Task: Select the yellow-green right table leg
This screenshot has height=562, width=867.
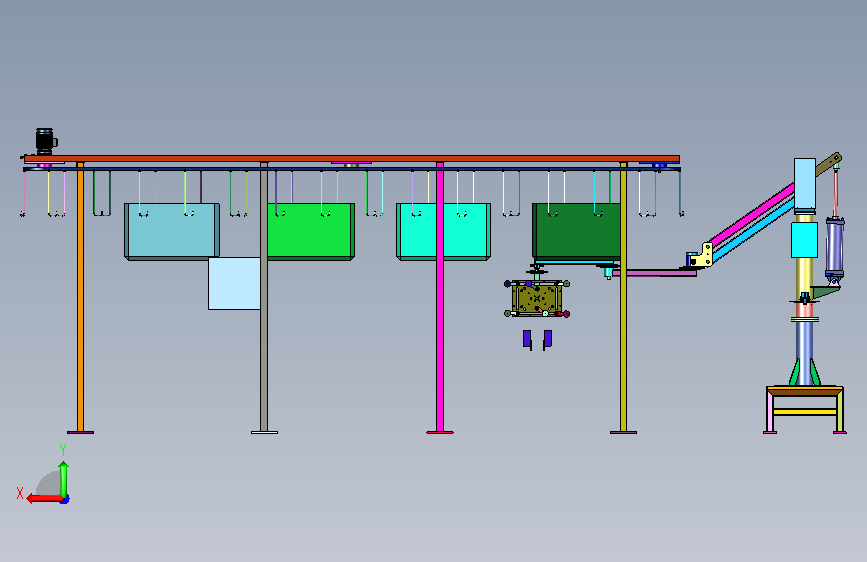Action: point(840,413)
